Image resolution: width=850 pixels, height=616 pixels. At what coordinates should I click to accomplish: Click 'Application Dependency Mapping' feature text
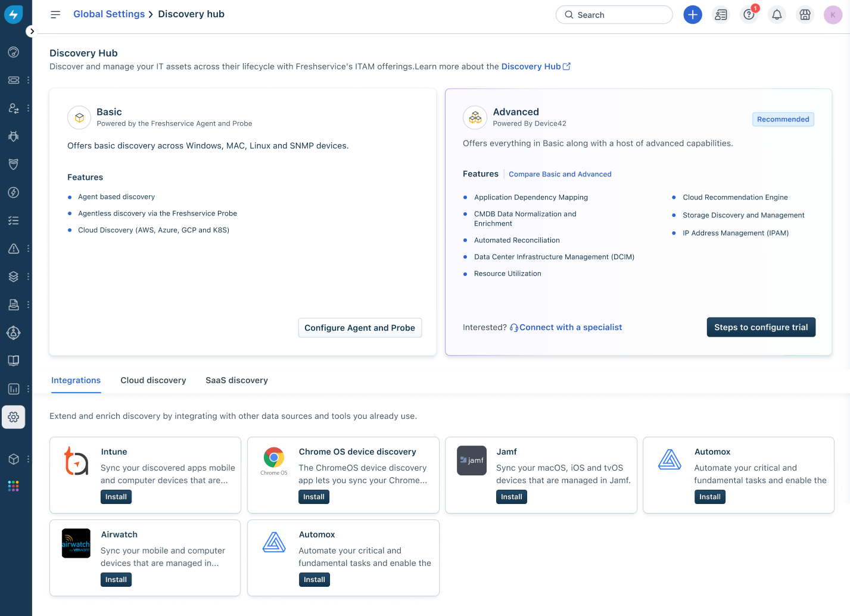[531, 197]
